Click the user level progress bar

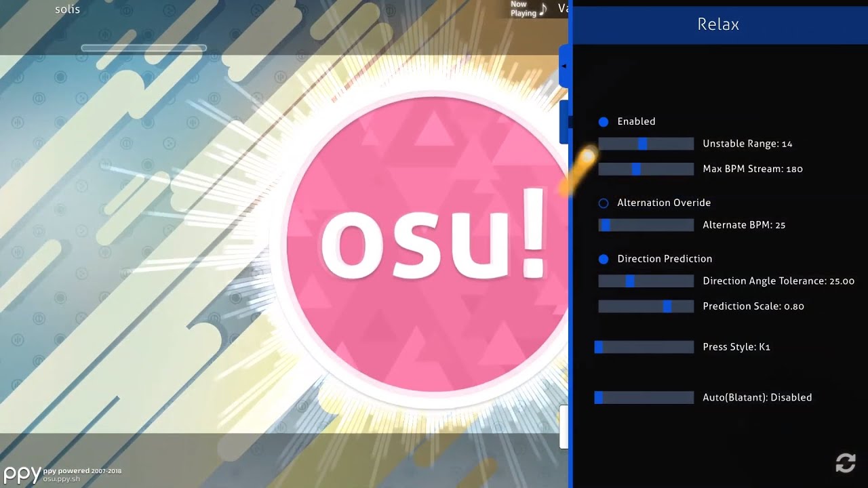[144, 48]
